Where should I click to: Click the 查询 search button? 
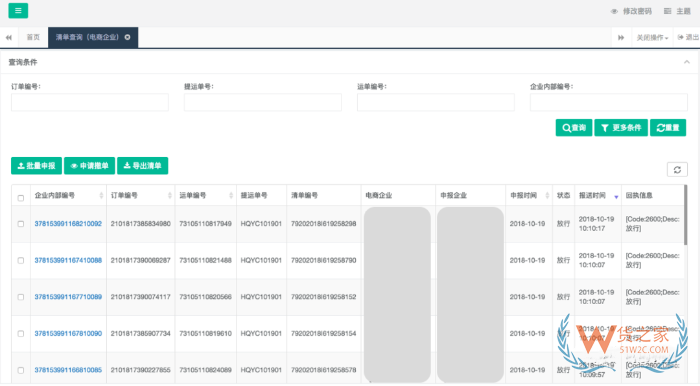pyautogui.click(x=574, y=128)
